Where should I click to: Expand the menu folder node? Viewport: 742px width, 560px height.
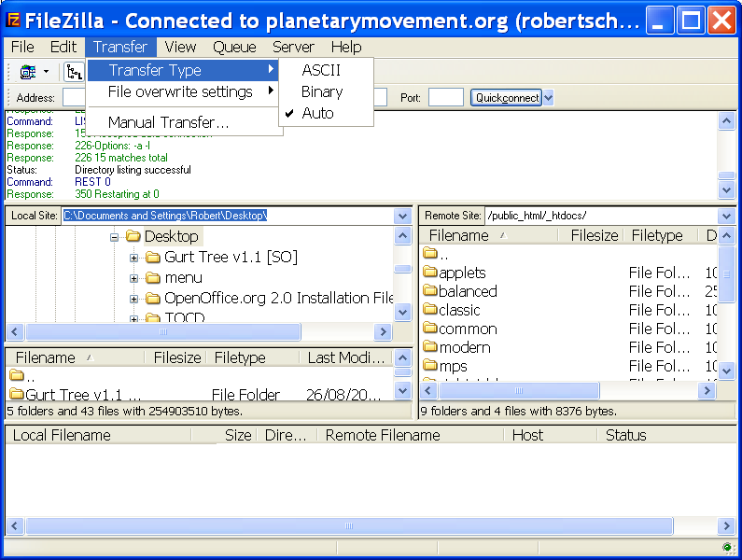click(x=133, y=278)
